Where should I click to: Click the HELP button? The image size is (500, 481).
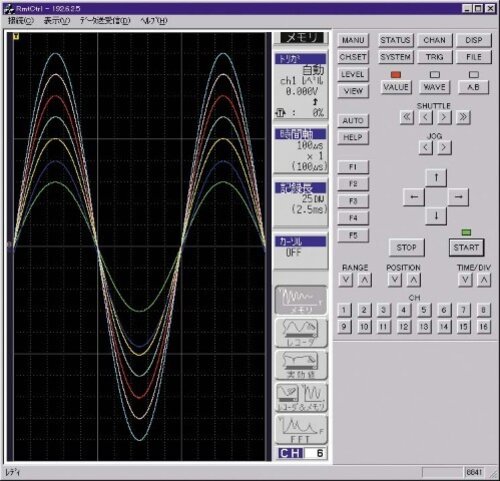(353, 137)
